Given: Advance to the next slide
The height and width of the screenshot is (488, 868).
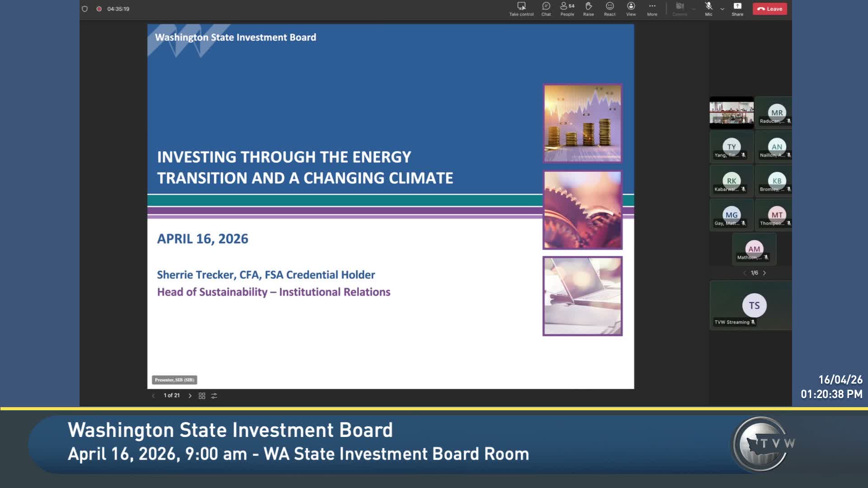Looking at the screenshot, I should pos(190,396).
